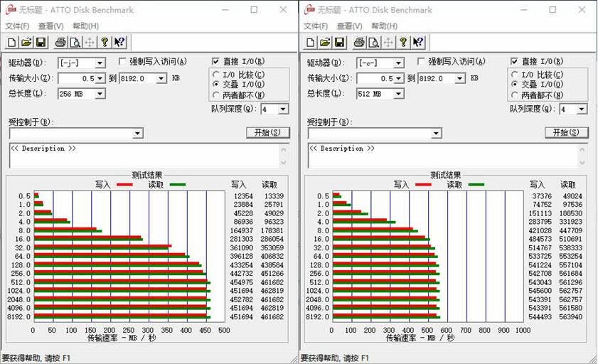Image resolution: width=598 pixels, height=364 pixels.
Task: Click 开始(S) button in left window
Action: [x=268, y=132]
